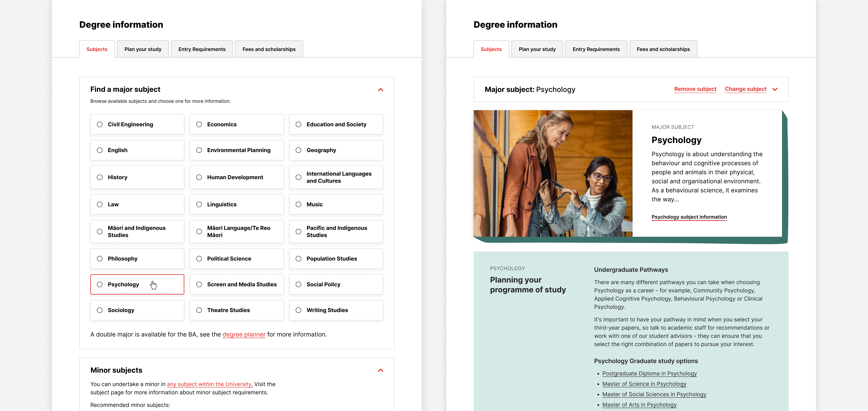Open Master of Arts in Psychology link
Screen dimensions: 868x411
pos(639,405)
